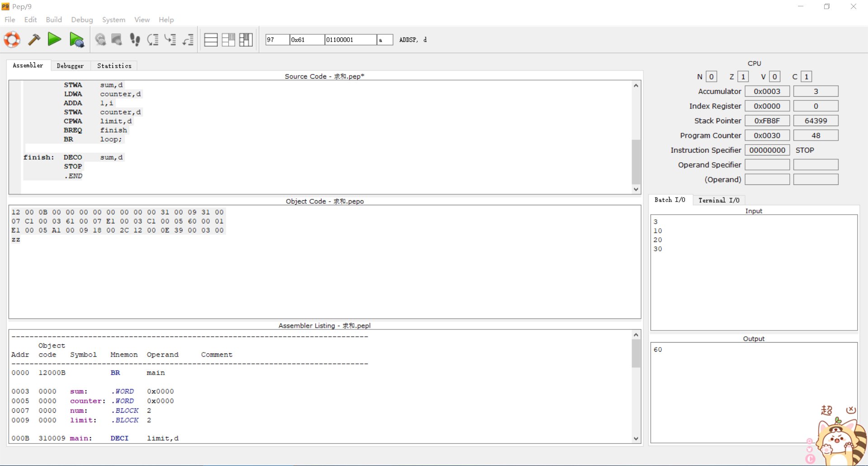Click the Program Counter hex value 0x0030
The width and height of the screenshot is (868, 466).
pos(767,136)
